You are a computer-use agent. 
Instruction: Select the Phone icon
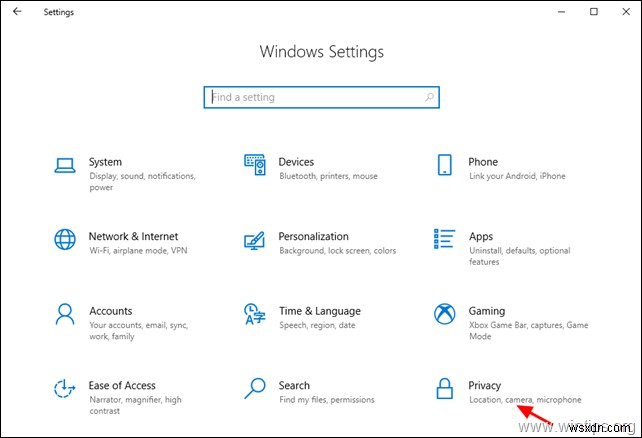444,164
